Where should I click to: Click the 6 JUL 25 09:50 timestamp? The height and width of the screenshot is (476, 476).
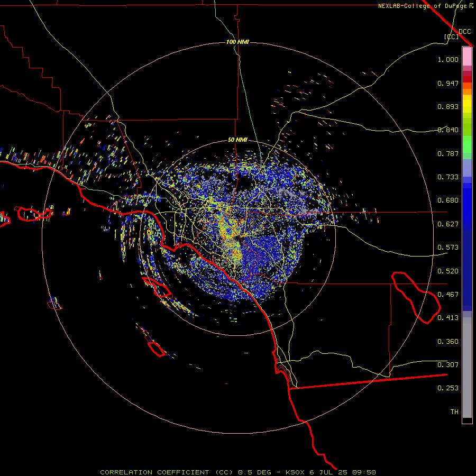click(x=343, y=472)
